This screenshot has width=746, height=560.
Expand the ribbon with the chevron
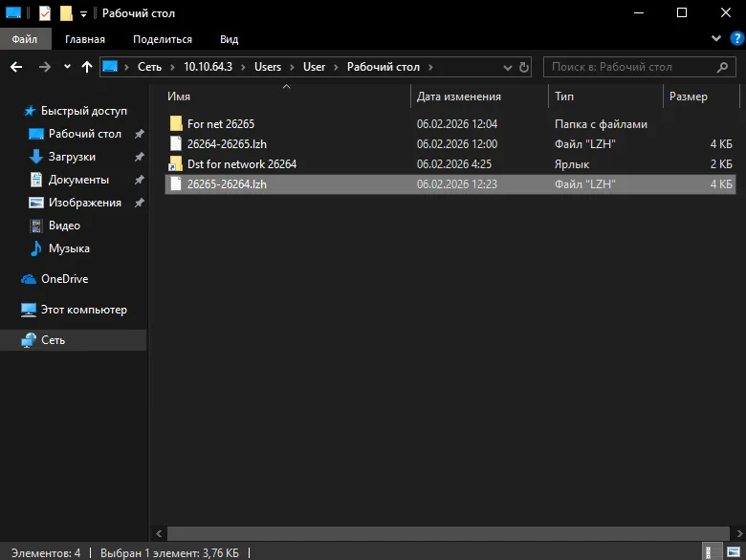[x=716, y=38]
